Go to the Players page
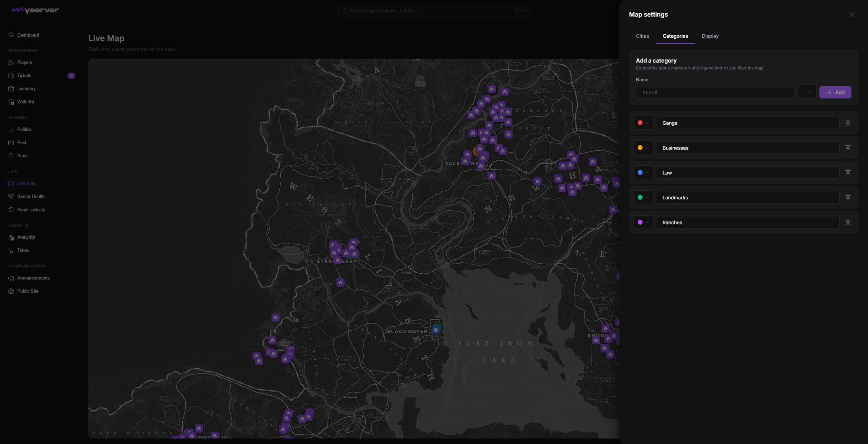 [x=41, y=62]
